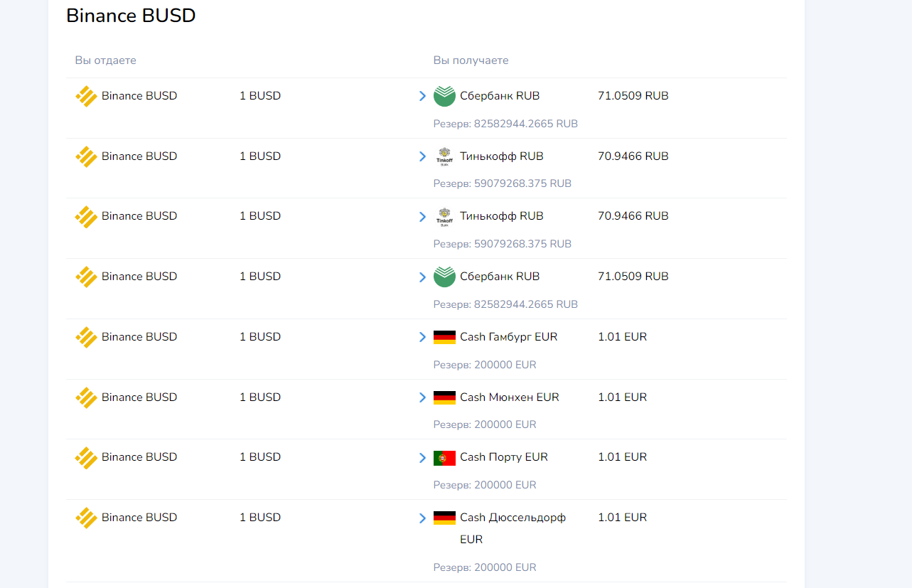Click the reserve 200000 EUR under Cash Гамбург
The height and width of the screenshot is (588, 912).
click(x=485, y=365)
